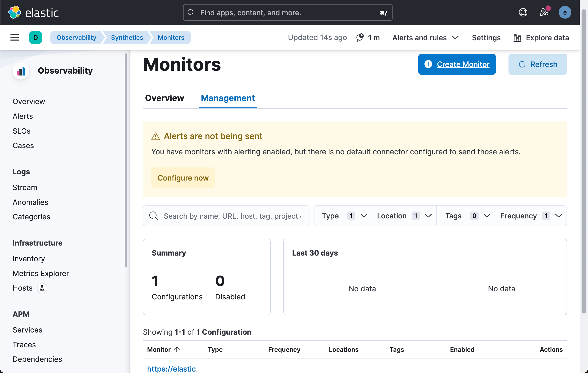Open the Hosts beta flask icon
The height and width of the screenshot is (373, 588).
pyautogui.click(x=42, y=288)
